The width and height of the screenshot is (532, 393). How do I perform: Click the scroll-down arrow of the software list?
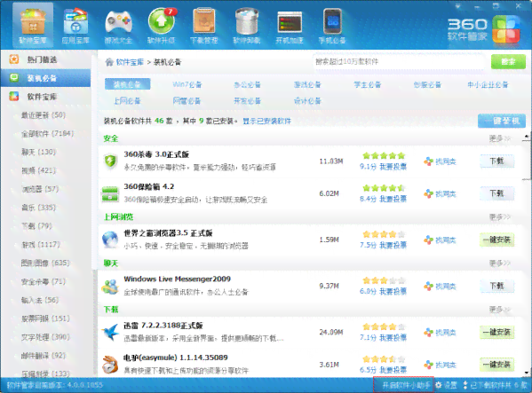527,373
